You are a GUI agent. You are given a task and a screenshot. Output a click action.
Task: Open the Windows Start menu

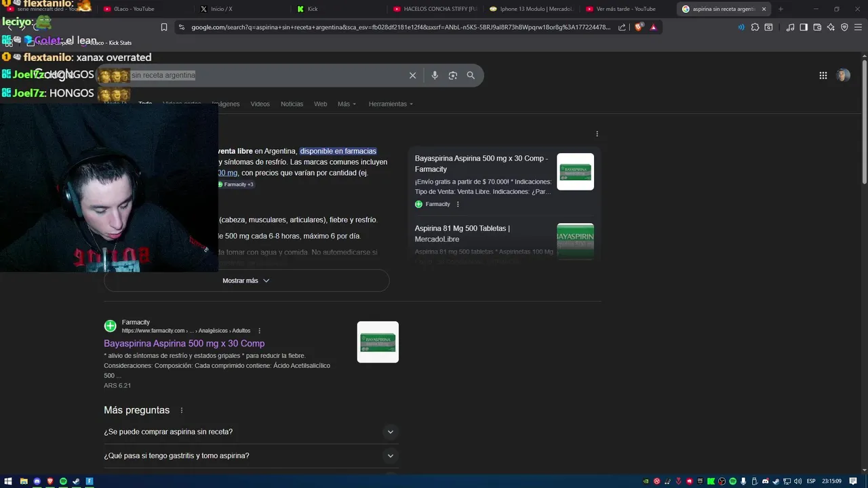(x=8, y=481)
